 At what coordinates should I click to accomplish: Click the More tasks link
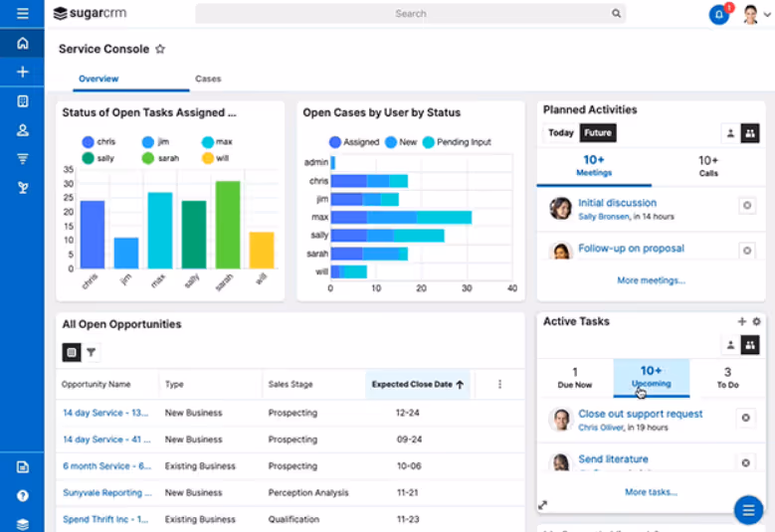point(651,492)
